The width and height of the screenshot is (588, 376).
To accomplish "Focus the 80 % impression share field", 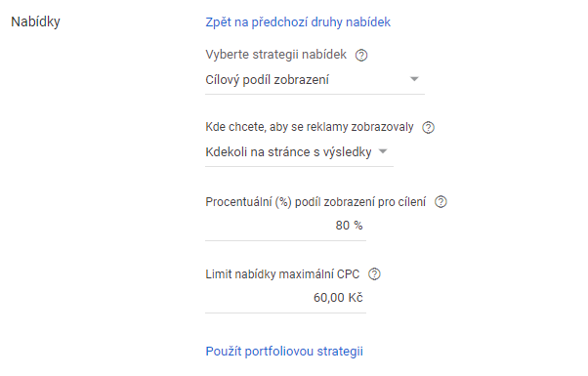I will tap(285, 226).
